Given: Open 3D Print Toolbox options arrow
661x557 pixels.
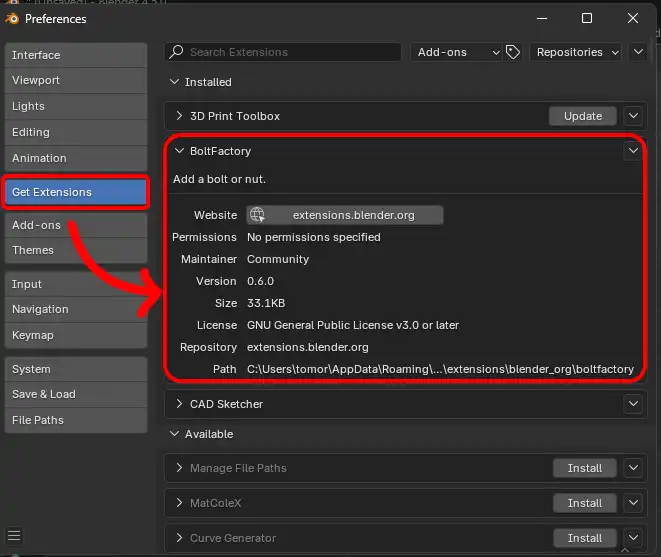Looking at the screenshot, I should (633, 116).
